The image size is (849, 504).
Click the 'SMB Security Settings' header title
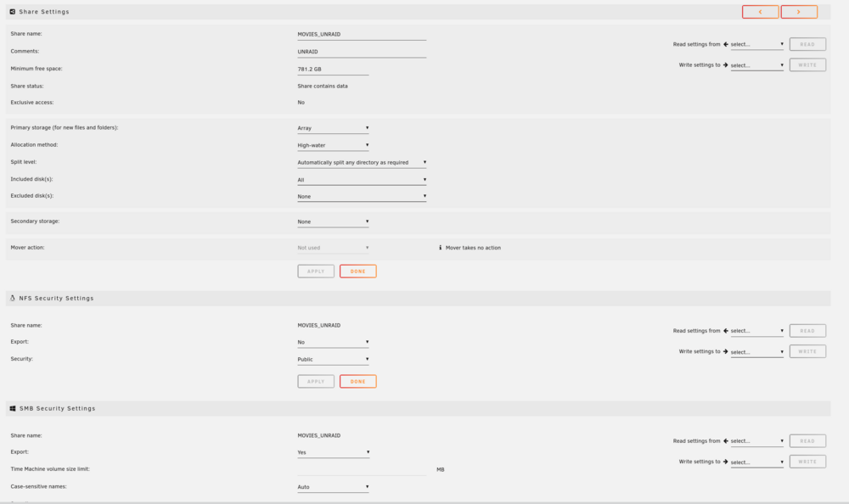tap(58, 409)
